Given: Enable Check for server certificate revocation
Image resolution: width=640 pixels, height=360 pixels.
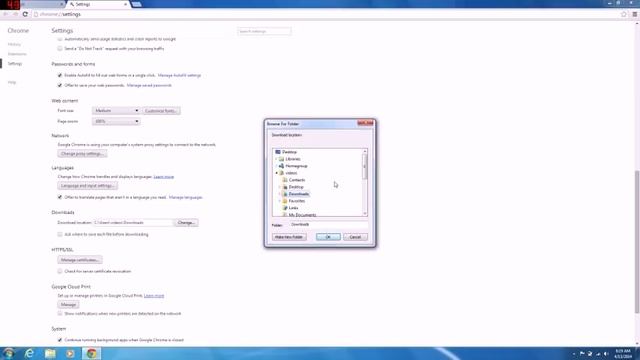Looking at the screenshot, I should 60,271.
